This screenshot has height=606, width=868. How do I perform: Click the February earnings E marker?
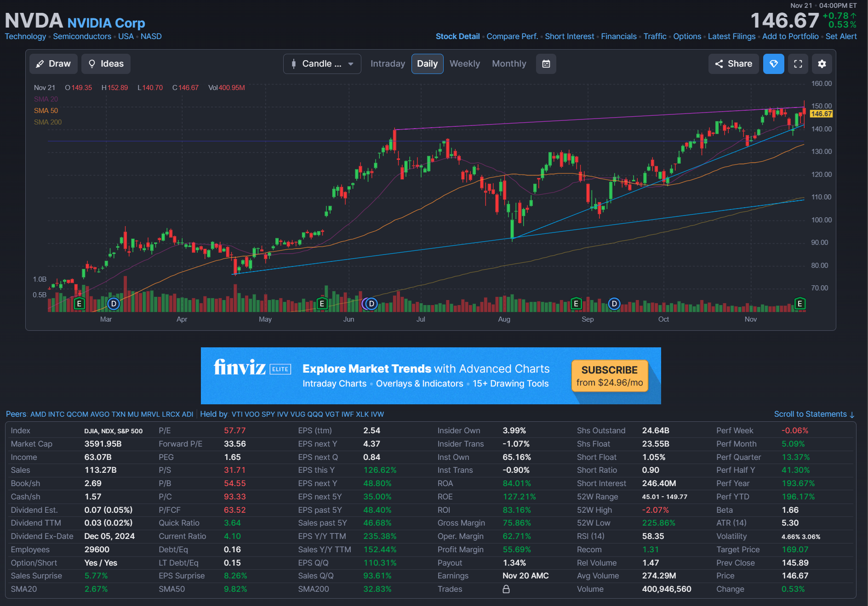(x=80, y=304)
